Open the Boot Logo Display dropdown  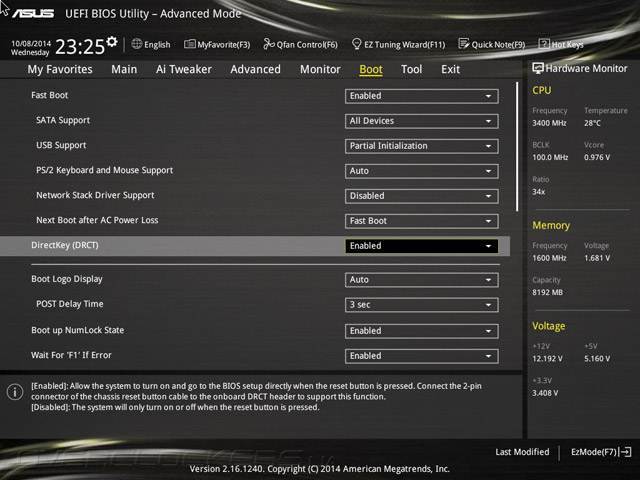422,280
